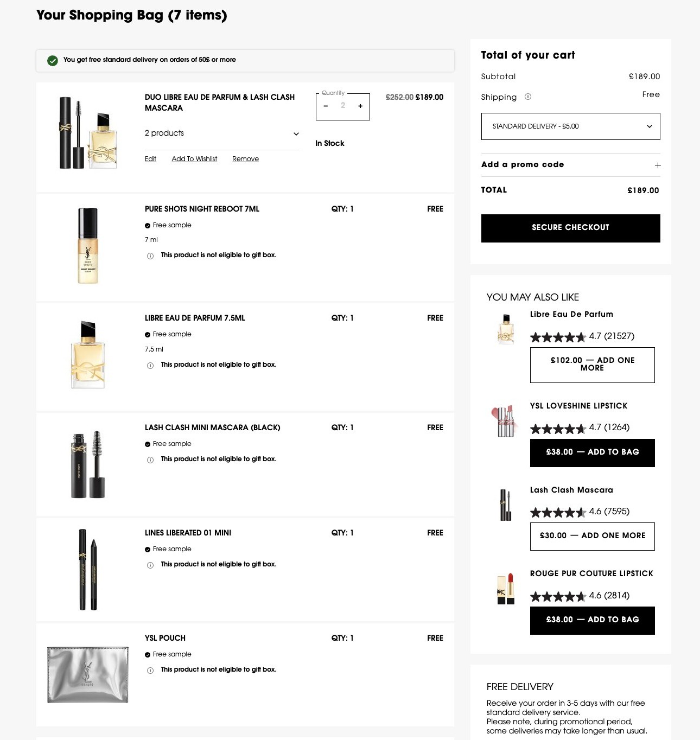Add Duo Libre set to wishlist
The image size is (700, 740).
[x=194, y=159]
